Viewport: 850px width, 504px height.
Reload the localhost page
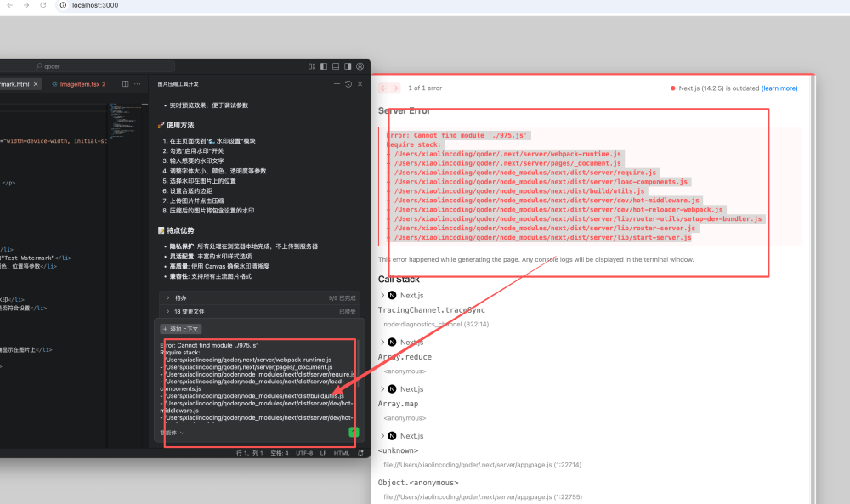point(42,5)
